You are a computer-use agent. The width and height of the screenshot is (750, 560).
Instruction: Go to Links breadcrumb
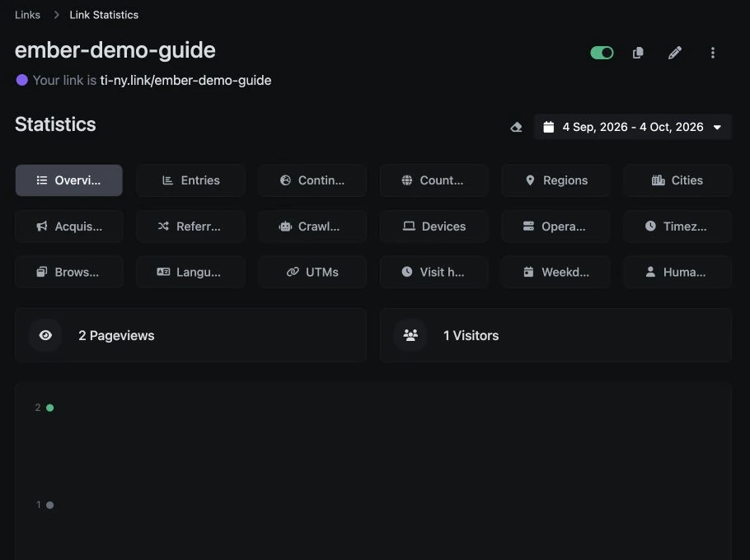tap(27, 15)
